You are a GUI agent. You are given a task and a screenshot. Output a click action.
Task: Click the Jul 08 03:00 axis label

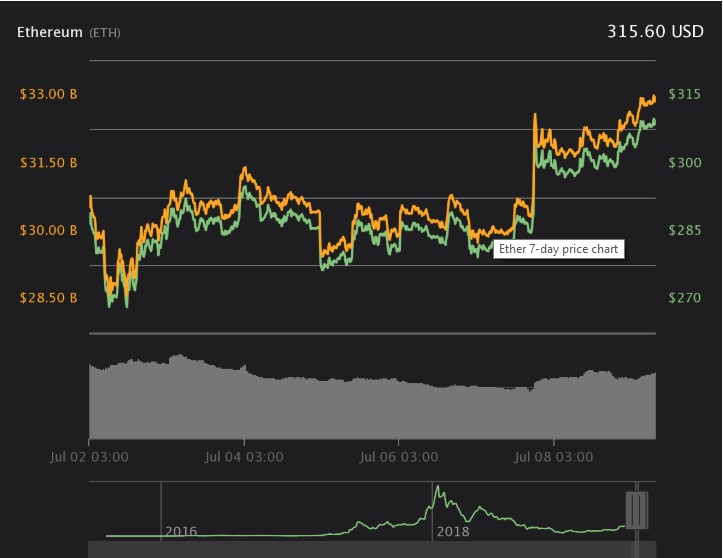point(553,457)
